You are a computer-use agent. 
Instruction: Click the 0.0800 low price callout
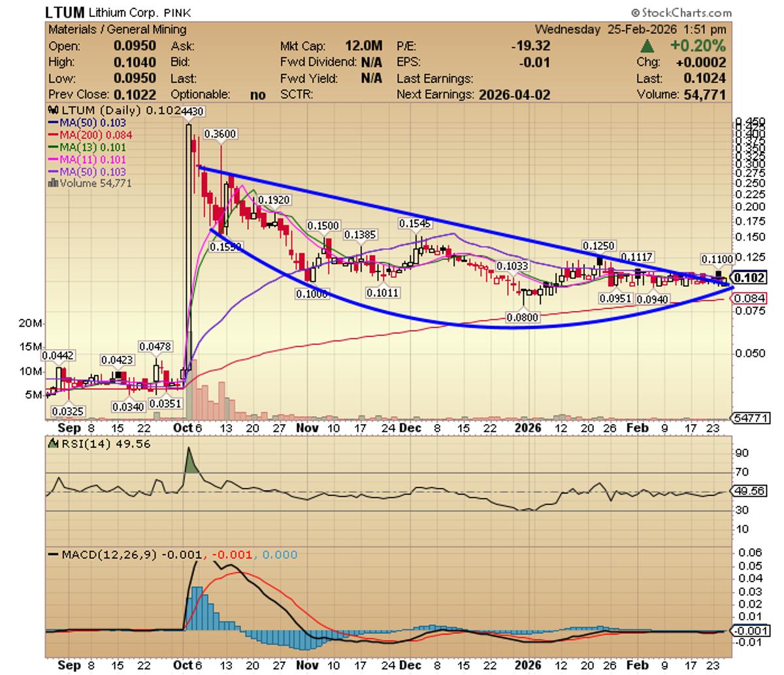tap(523, 317)
